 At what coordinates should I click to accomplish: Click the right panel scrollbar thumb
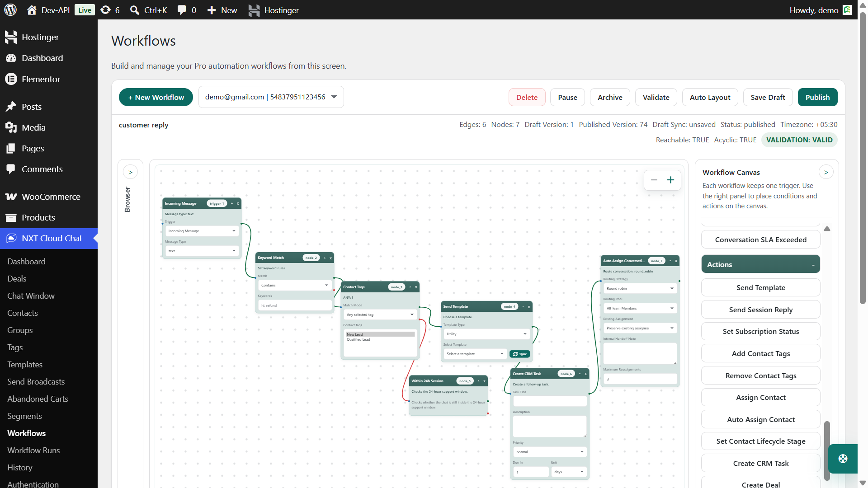click(x=827, y=450)
